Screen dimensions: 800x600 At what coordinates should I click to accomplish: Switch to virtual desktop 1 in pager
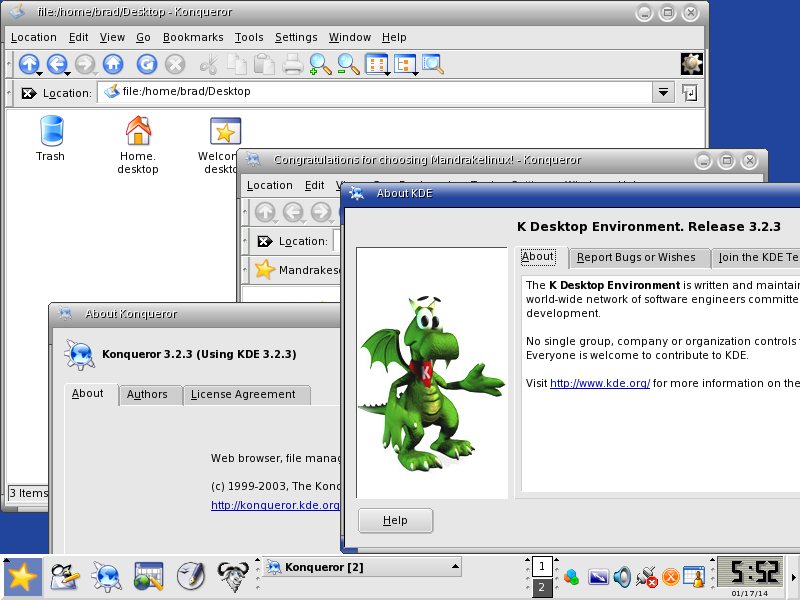pyautogui.click(x=542, y=566)
